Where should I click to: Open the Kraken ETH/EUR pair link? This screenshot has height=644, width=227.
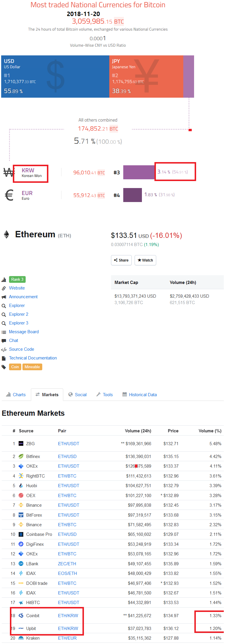(67, 638)
